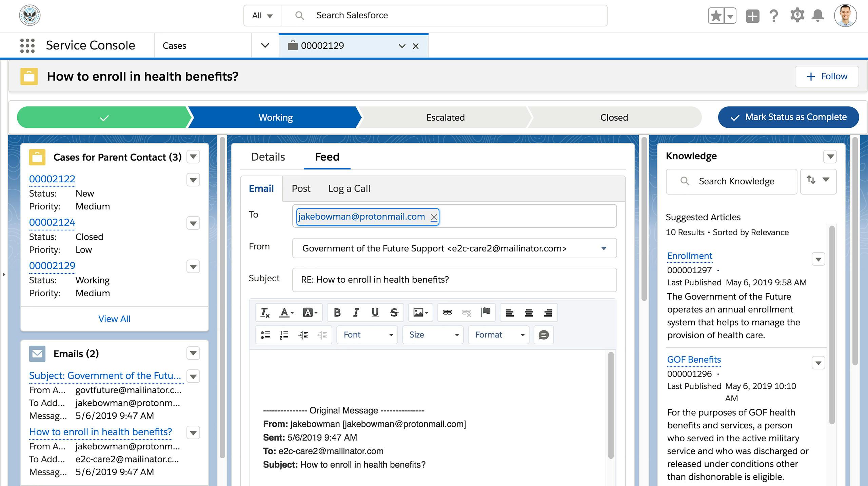The image size is (868, 486).
Task: Open the Emails panel actions menu
Action: pyautogui.click(x=193, y=353)
